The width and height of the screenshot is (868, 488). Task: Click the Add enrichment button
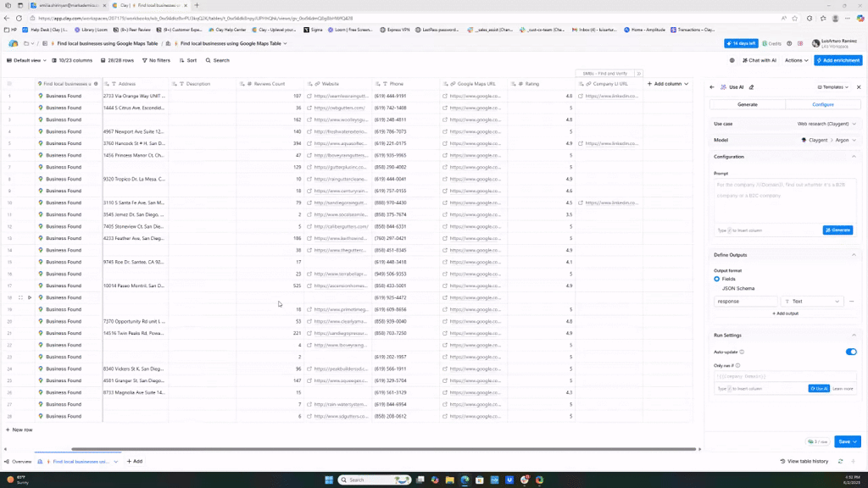837,60
